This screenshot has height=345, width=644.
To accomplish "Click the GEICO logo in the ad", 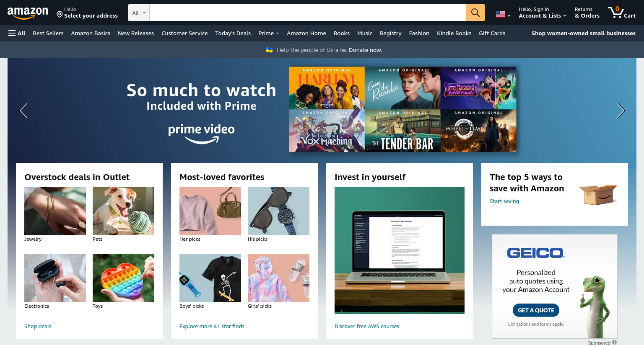I will coord(536,253).
